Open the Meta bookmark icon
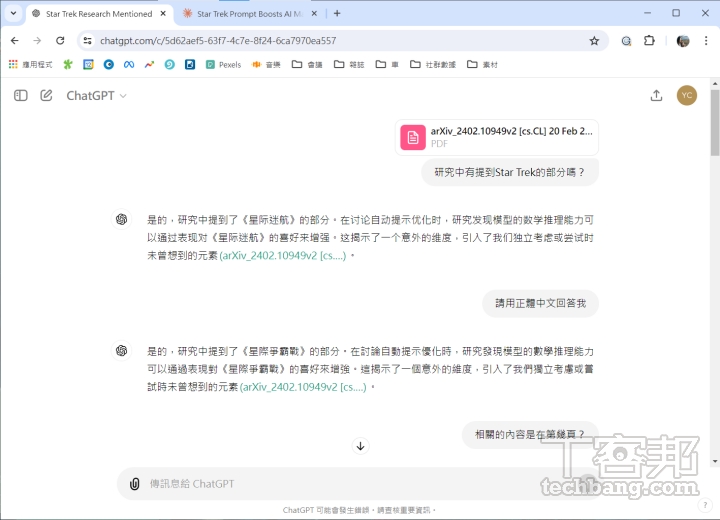This screenshot has width=720, height=520. click(129, 64)
